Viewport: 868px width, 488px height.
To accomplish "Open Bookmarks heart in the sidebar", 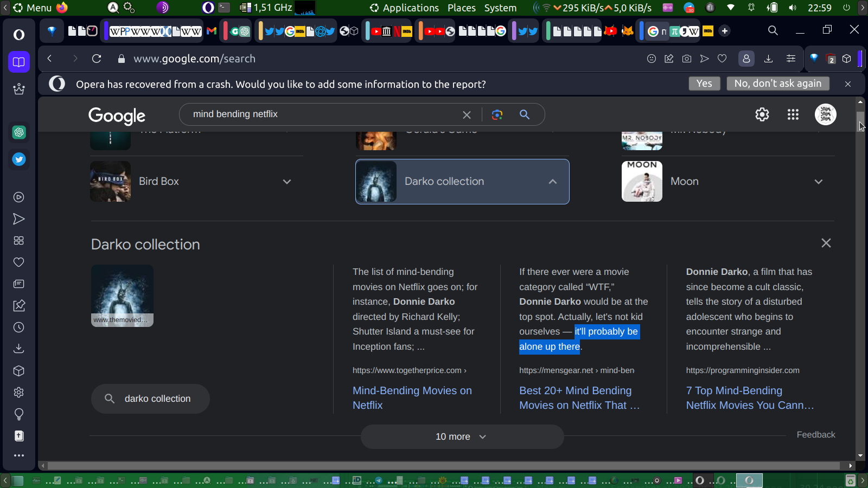I will click(x=19, y=262).
